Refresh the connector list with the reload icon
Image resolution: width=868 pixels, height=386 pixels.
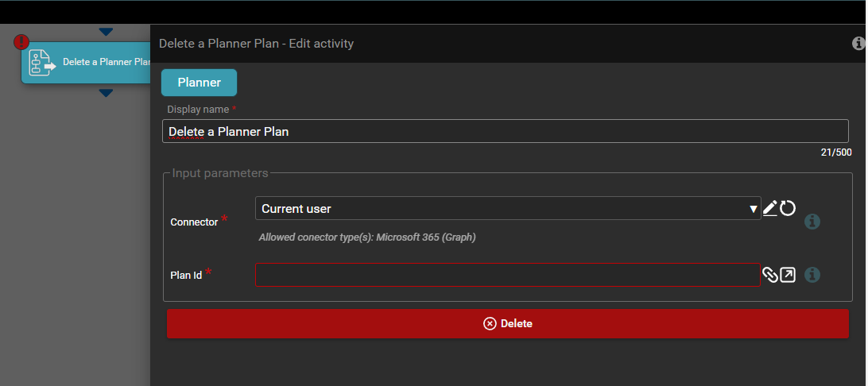788,208
